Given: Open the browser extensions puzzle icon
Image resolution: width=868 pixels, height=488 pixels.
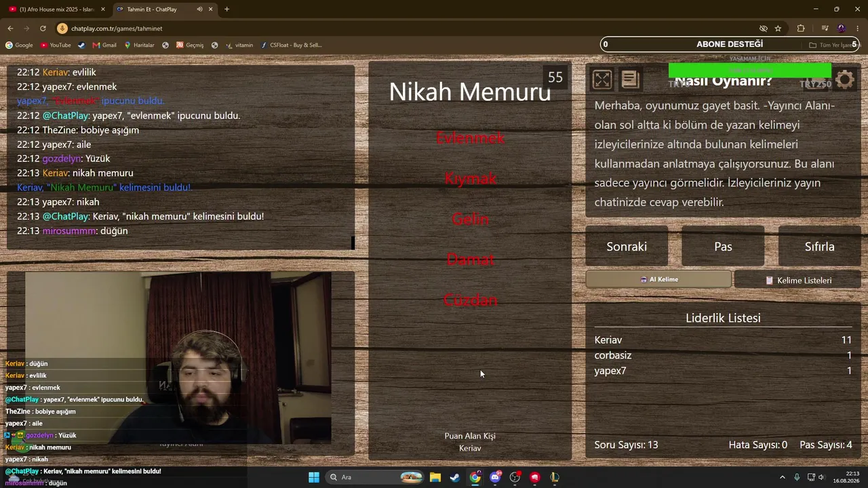Looking at the screenshot, I should tap(801, 28).
